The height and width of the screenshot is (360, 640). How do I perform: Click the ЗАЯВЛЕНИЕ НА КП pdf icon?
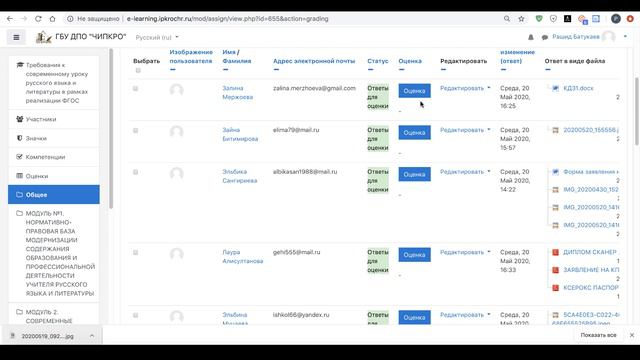click(556, 270)
